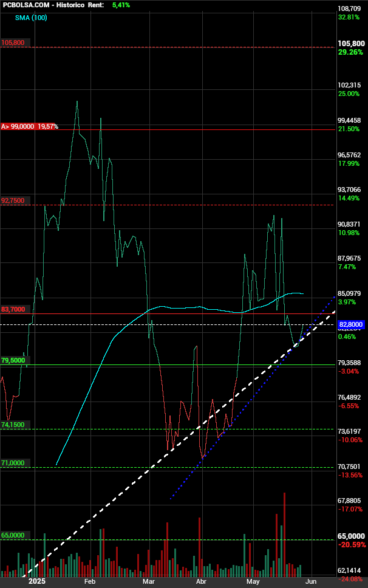Select the 96,5762 axis price

[349, 156]
